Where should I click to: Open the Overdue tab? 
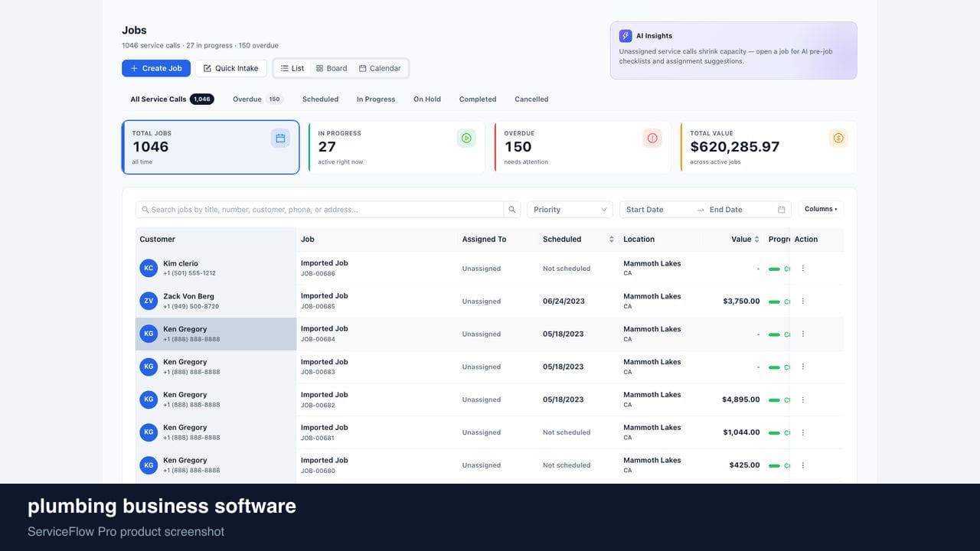point(257,99)
